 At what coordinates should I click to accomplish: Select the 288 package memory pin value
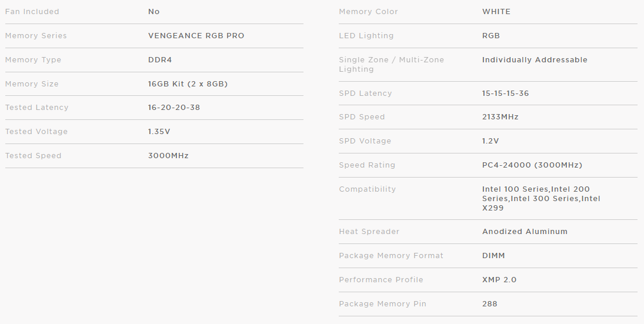click(x=489, y=304)
